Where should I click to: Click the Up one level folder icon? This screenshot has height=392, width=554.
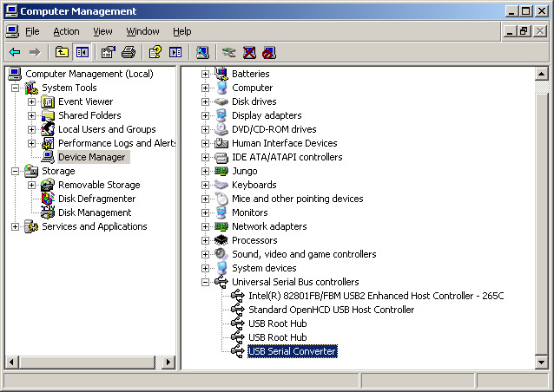pos(62,53)
